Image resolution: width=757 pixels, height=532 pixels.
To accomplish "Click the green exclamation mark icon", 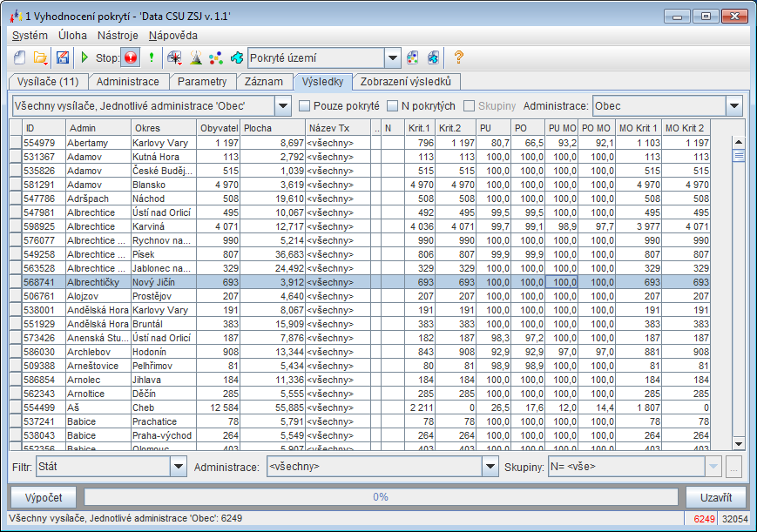I will 152,57.
